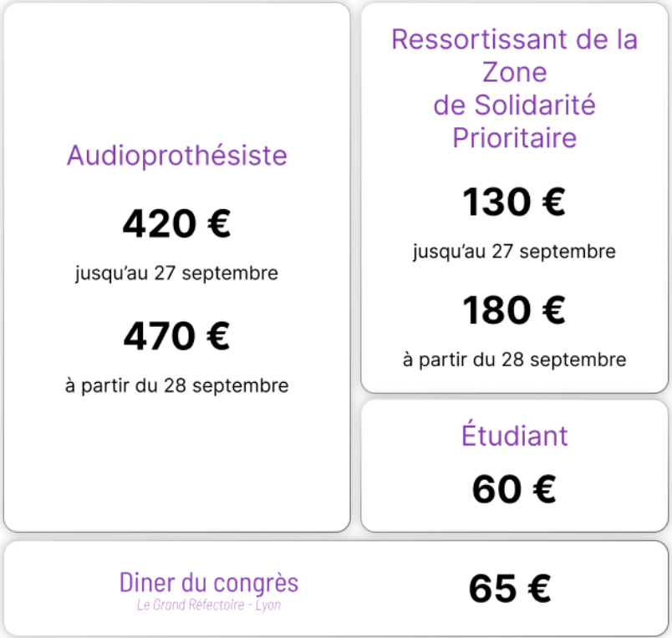Select the 180 € price
The height and width of the screenshot is (638, 672).
pos(514,309)
